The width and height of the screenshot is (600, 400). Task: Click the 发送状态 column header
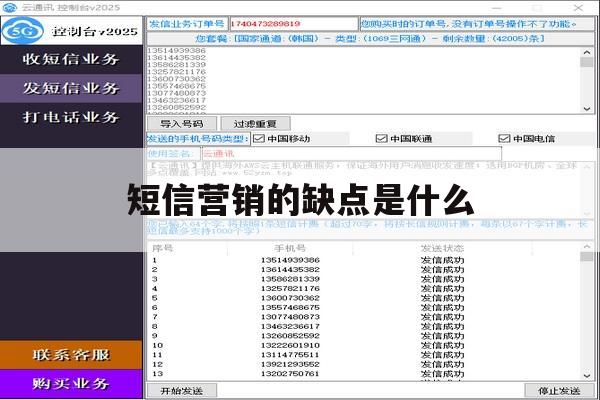point(442,248)
